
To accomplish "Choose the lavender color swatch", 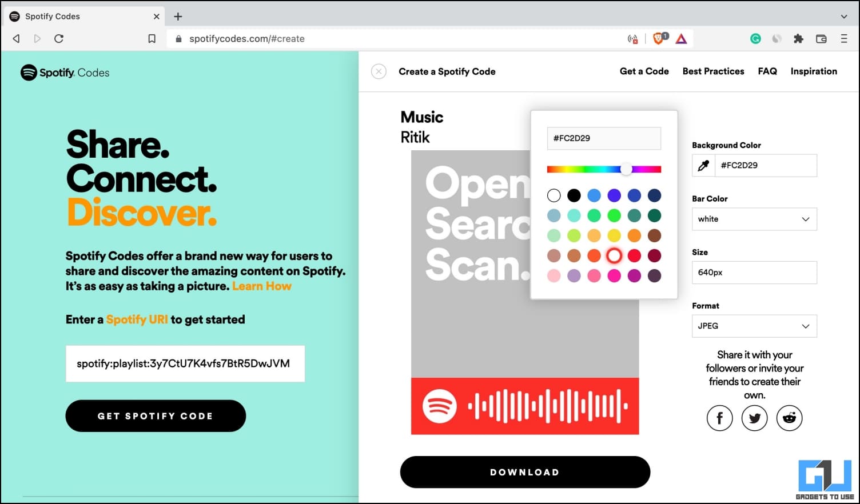I will tap(574, 275).
